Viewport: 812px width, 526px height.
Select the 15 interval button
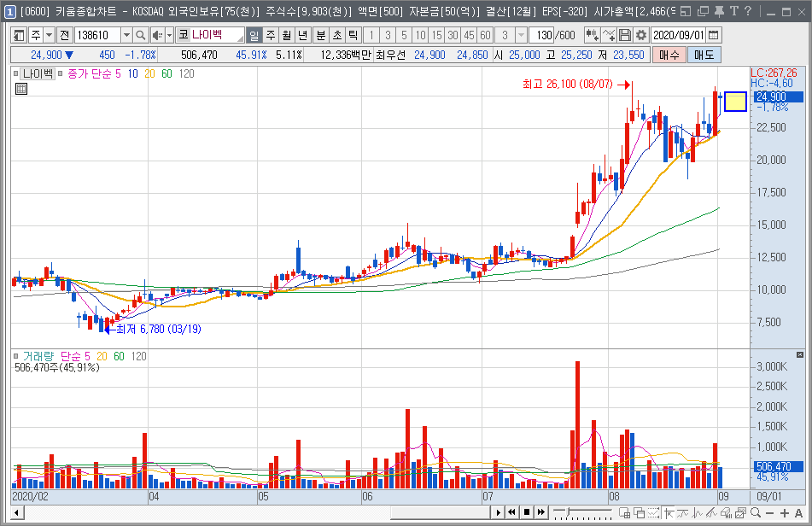click(437, 35)
